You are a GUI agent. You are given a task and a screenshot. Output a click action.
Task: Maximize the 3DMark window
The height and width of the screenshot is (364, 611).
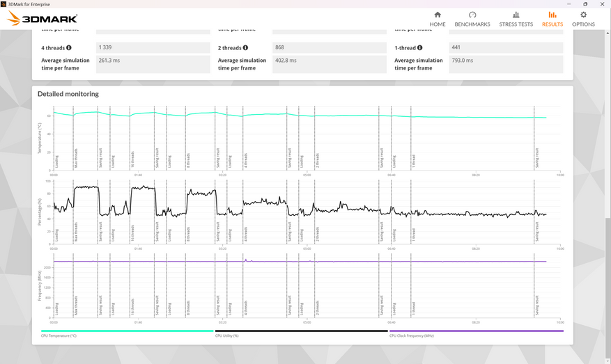[585, 4]
